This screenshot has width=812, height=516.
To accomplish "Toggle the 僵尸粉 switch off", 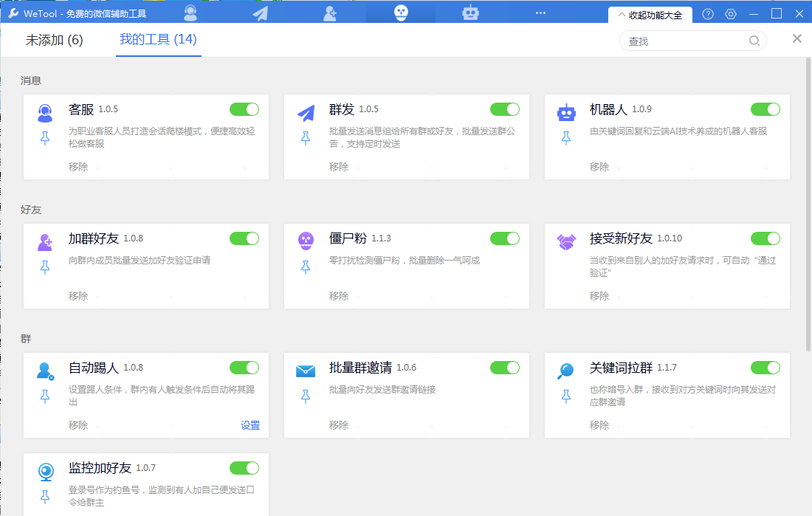I will tap(505, 238).
